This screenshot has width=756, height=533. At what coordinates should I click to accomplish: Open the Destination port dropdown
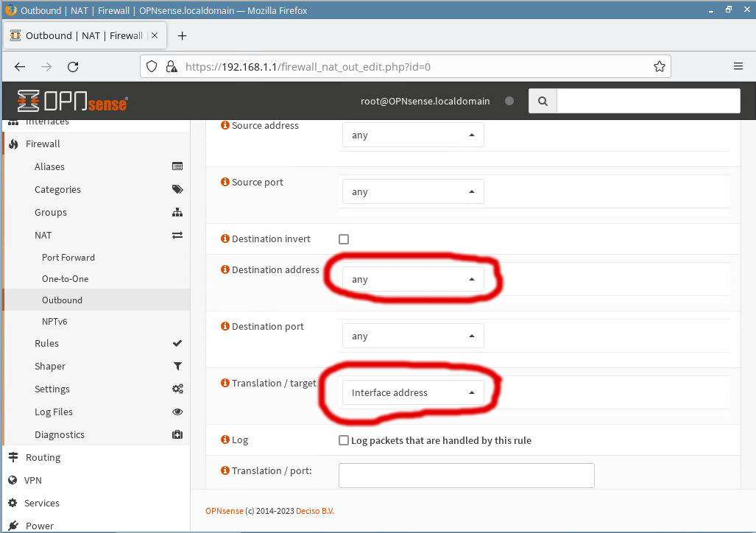[x=413, y=336]
